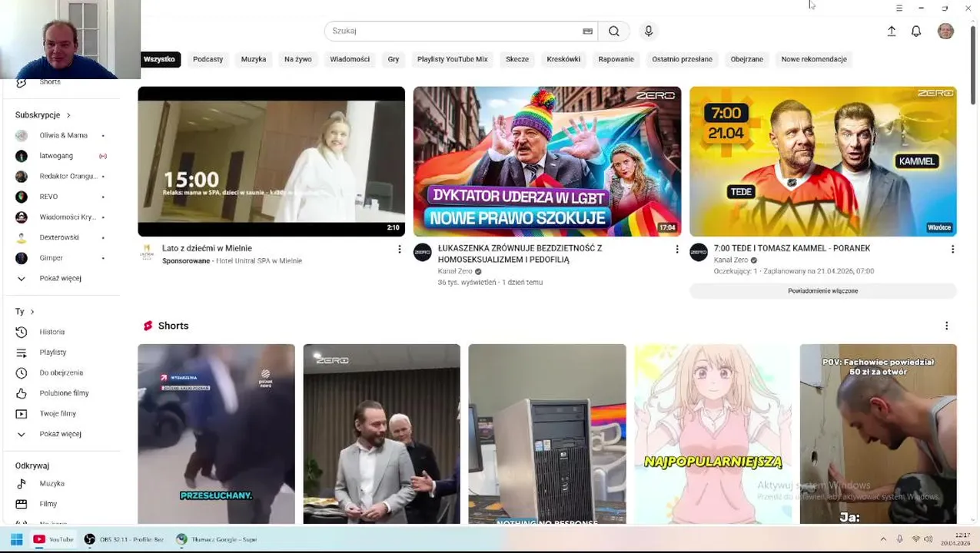Viewport: 980px width, 553px height.
Task: Open the NAJPOPULARNIEJSZA anime short
Action: tap(713, 434)
